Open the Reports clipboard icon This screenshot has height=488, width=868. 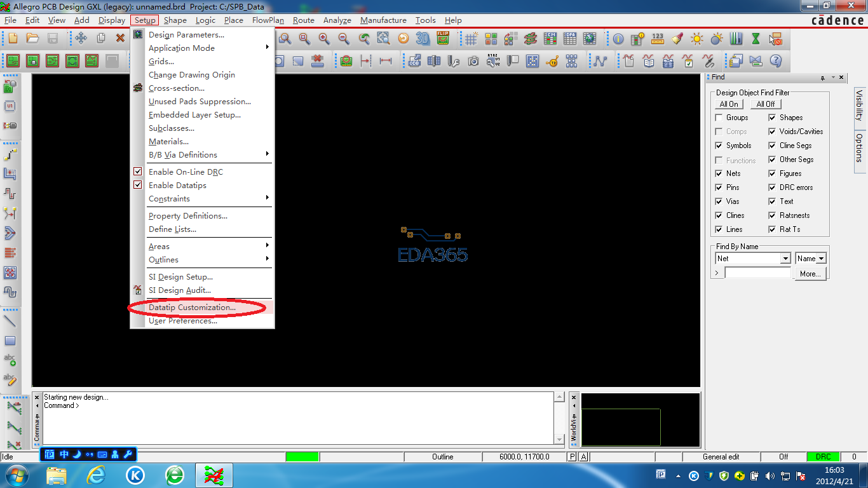click(x=629, y=61)
